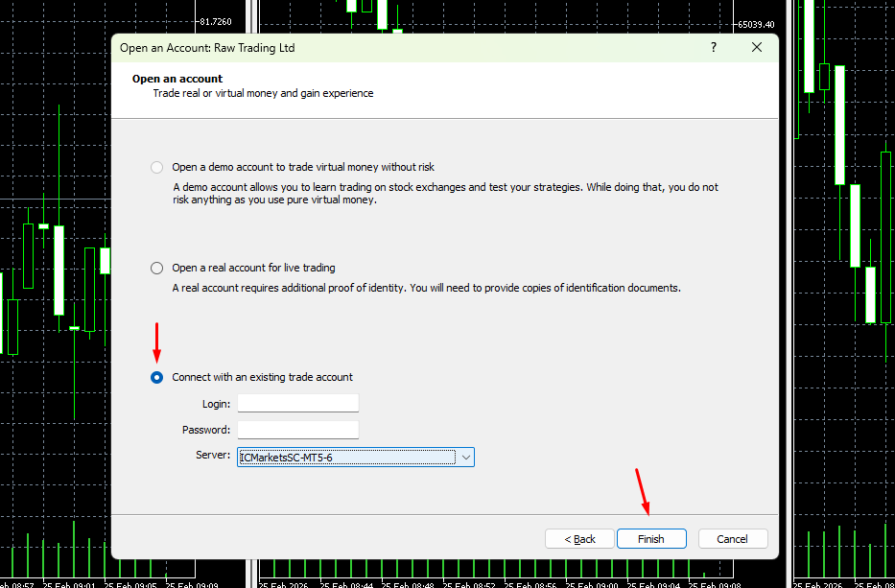Expand the Server dropdown arrow
The height and width of the screenshot is (588, 895).
466,458
